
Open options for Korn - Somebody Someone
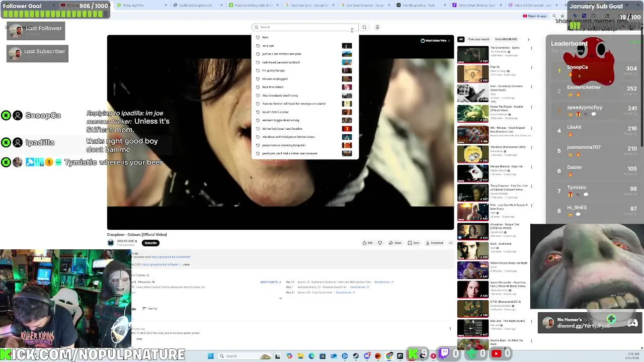(531, 86)
